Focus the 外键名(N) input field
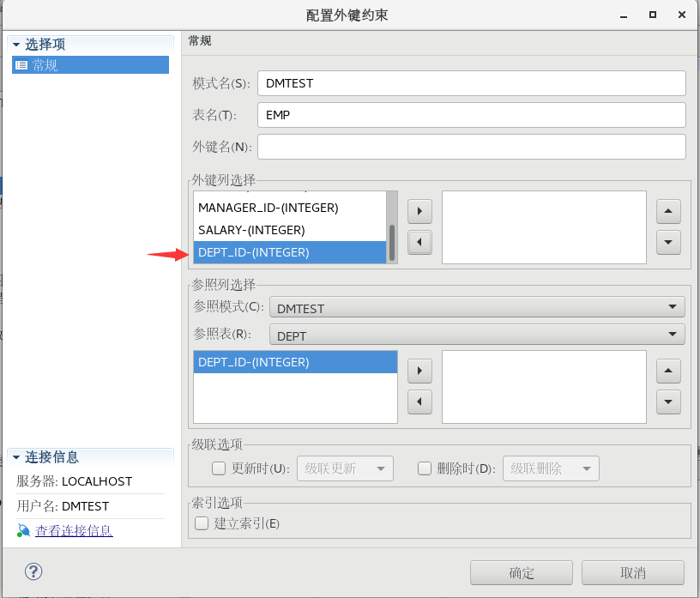The image size is (700, 598). point(472,147)
